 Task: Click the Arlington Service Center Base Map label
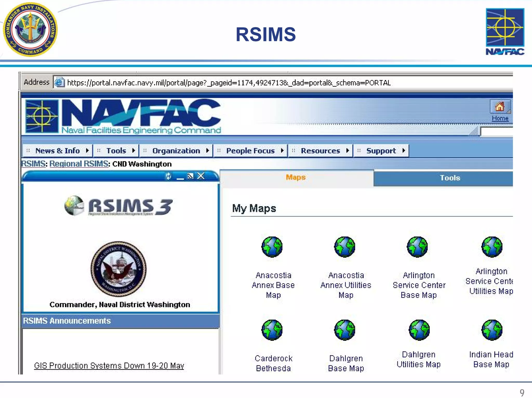[x=419, y=285]
